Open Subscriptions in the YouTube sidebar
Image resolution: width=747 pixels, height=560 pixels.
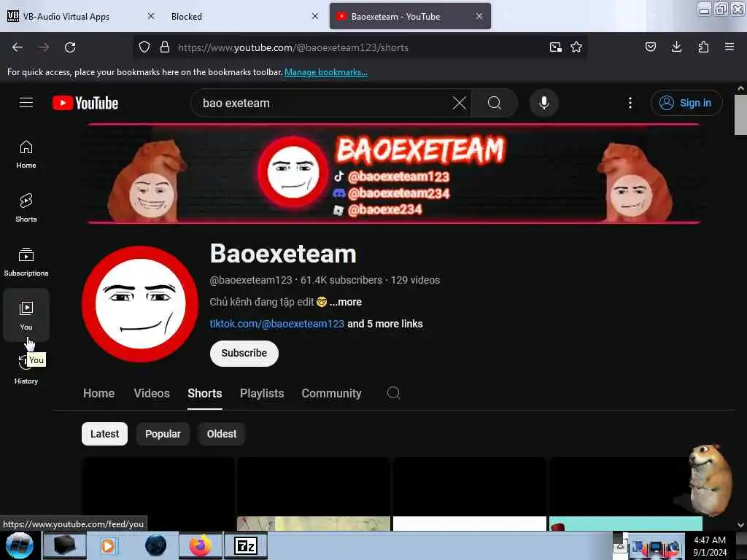26,262
